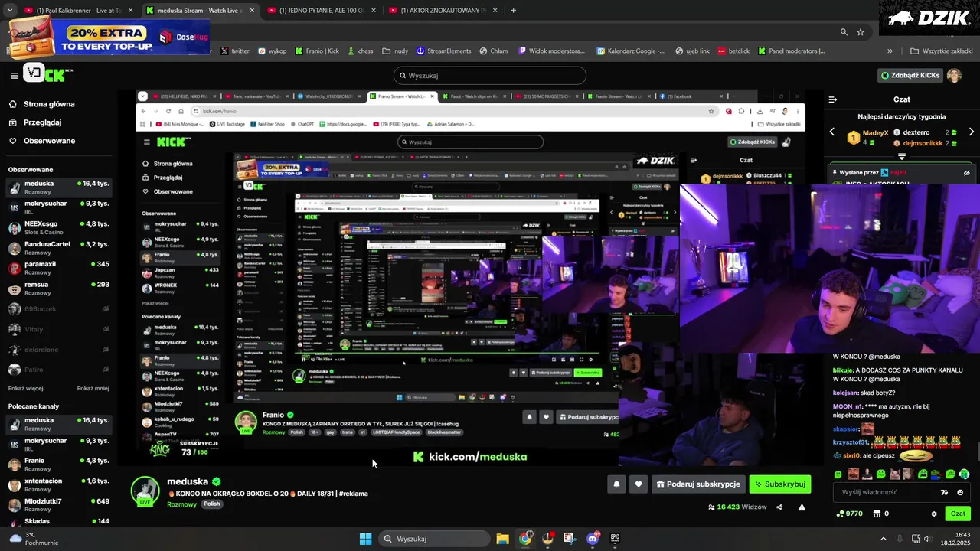Switch to JEDNO PYTANIE browser tab

click(x=322, y=11)
